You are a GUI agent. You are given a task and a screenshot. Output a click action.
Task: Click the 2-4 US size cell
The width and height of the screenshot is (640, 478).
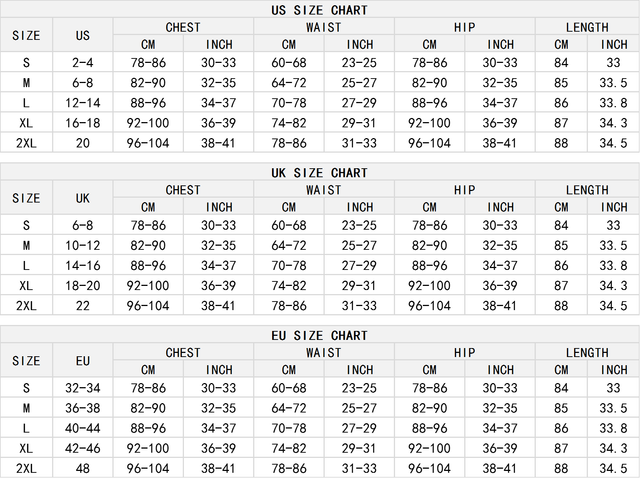[83, 62]
